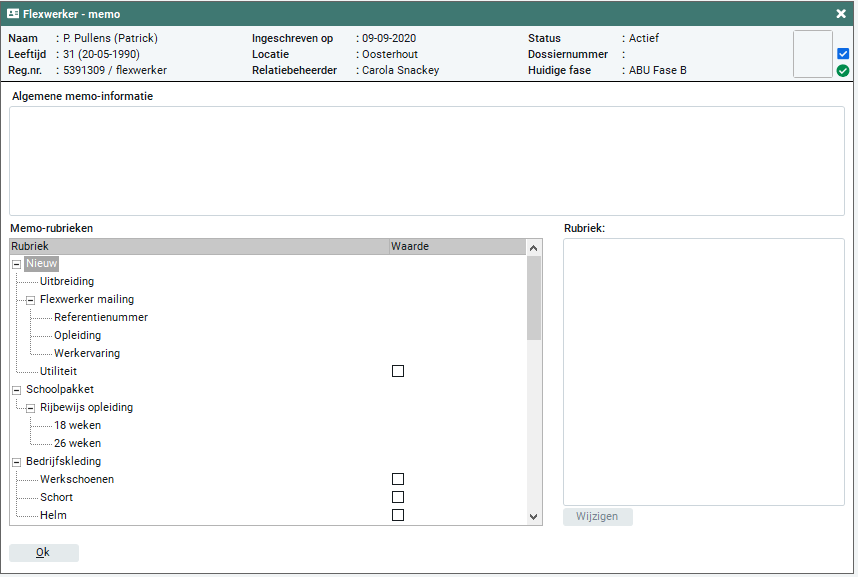Click in the Algemene memo-informatie text area
This screenshot has width=858, height=577.
(x=426, y=160)
